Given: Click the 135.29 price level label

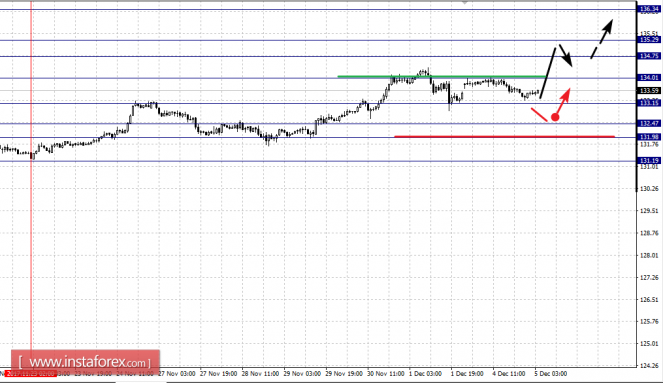Looking at the screenshot, I should point(649,40).
